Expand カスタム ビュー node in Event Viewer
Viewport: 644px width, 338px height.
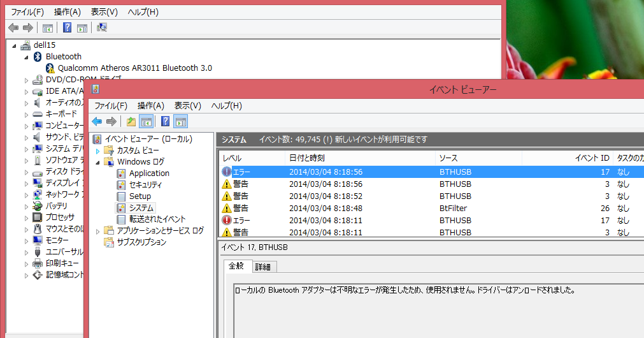coord(97,151)
